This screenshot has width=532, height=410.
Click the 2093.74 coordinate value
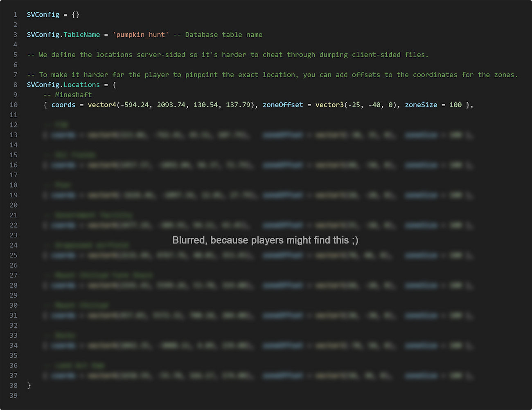click(171, 105)
